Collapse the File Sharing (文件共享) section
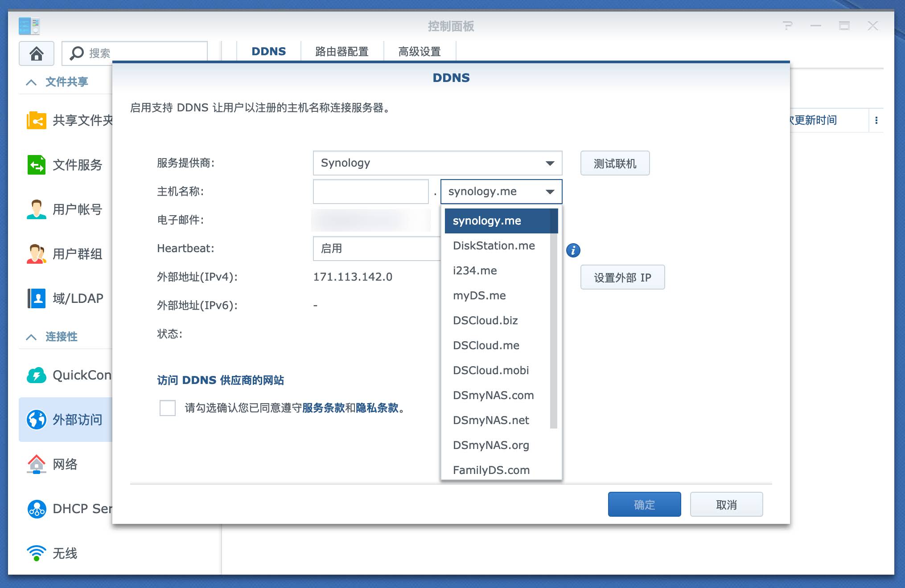905x588 pixels. coord(31,82)
